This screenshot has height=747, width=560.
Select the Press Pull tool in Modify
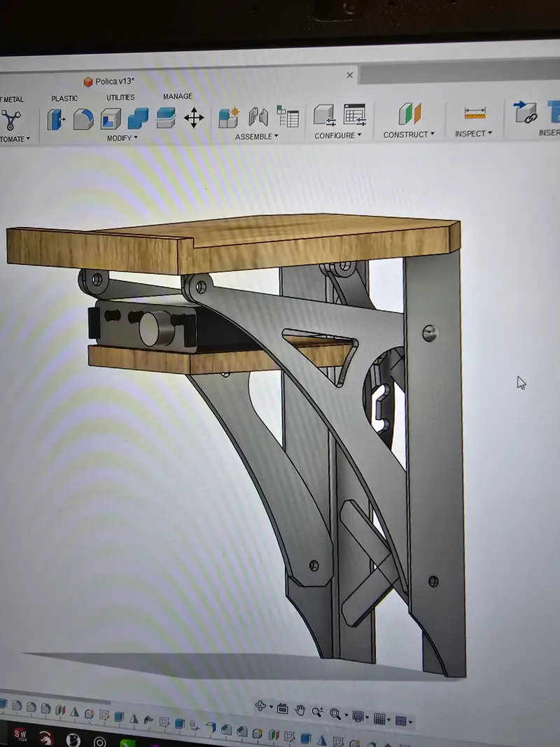[x=56, y=119]
